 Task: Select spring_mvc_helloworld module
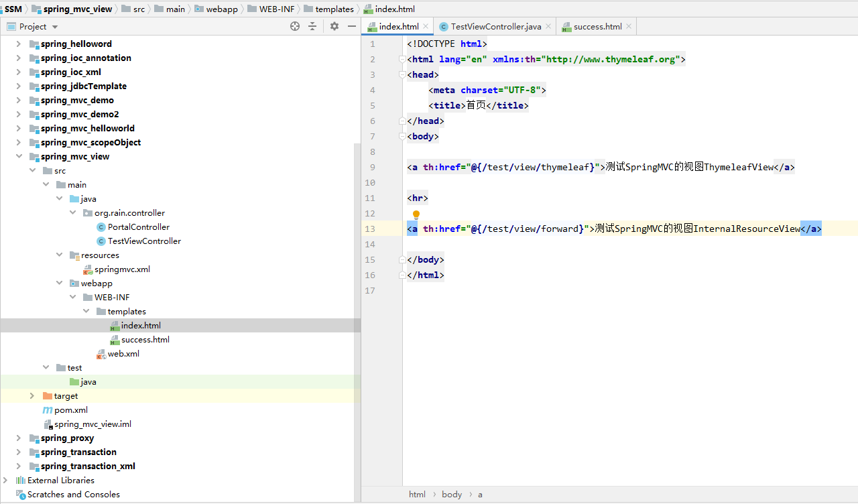87,129
